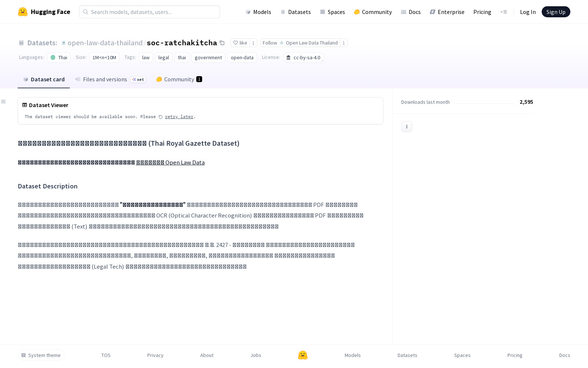Screen dimensions: 588x368
Task: Open the Spaces footer link
Action: click(462, 355)
